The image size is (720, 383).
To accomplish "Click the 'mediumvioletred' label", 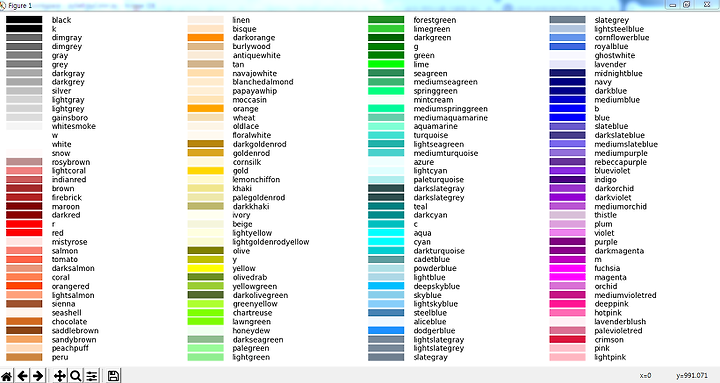I will 625,295.
